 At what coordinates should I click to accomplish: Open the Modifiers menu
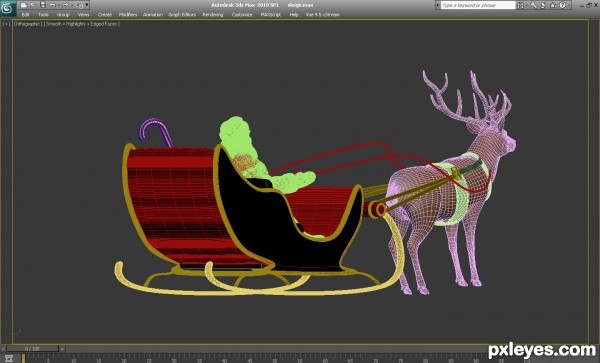tap(128, 15)
